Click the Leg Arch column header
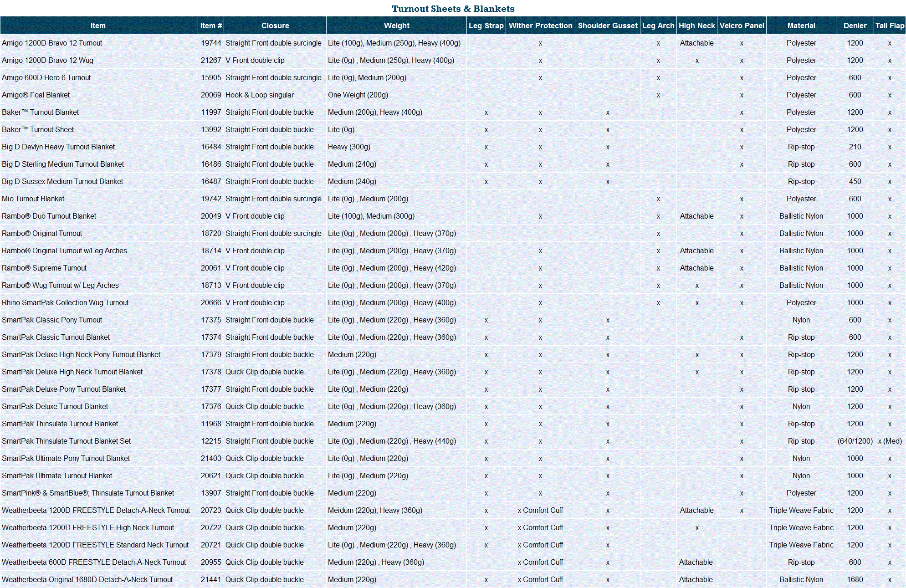The image size is (906, 588). pyautogui.click(x=658, y=26)
